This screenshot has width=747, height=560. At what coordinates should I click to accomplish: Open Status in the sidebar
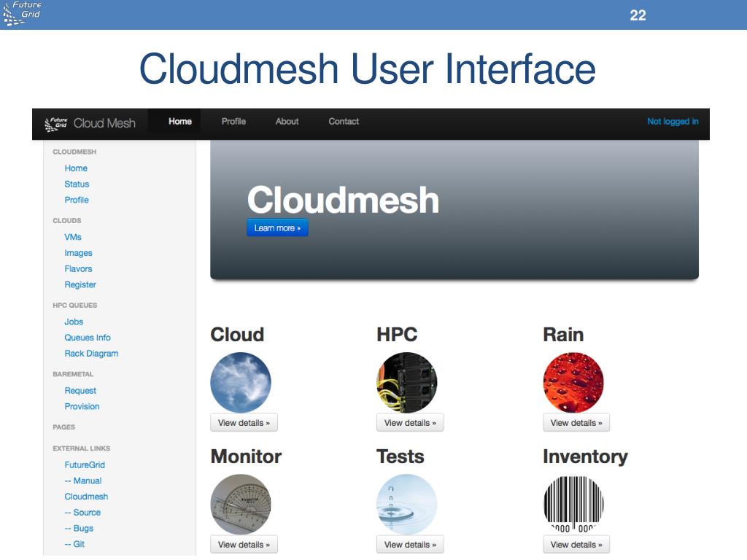77,184
